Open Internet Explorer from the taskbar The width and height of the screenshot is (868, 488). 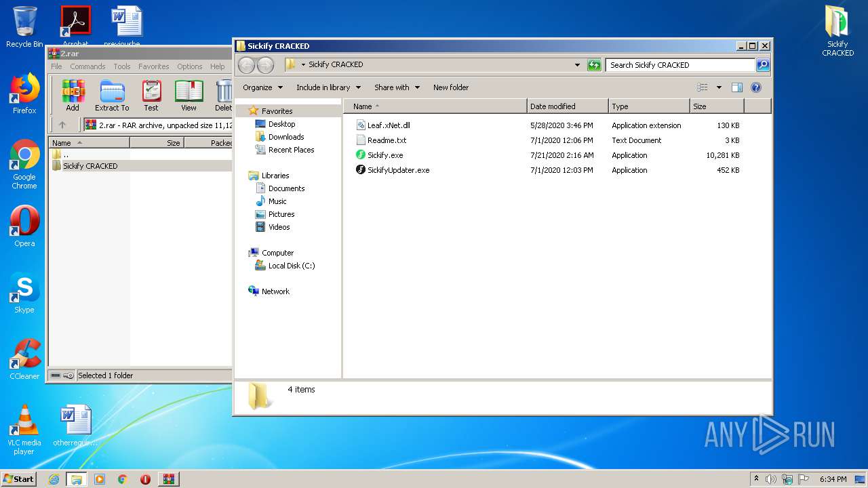click(54, 479)
